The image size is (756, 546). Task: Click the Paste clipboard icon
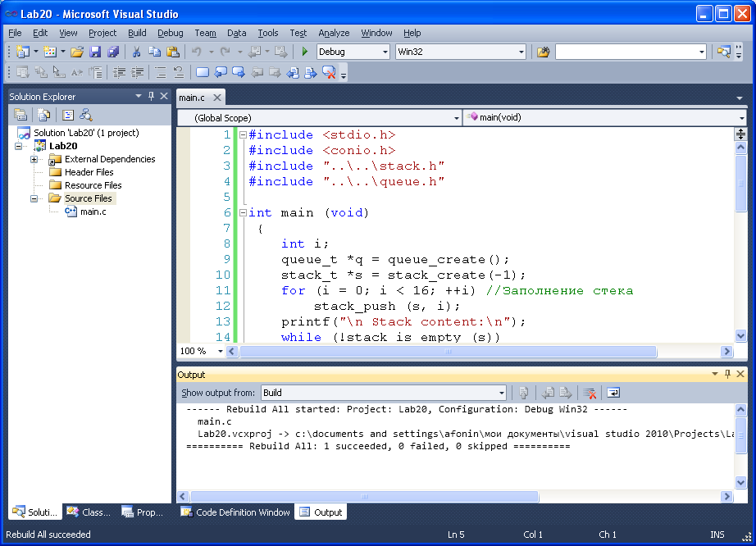point(173,52)
